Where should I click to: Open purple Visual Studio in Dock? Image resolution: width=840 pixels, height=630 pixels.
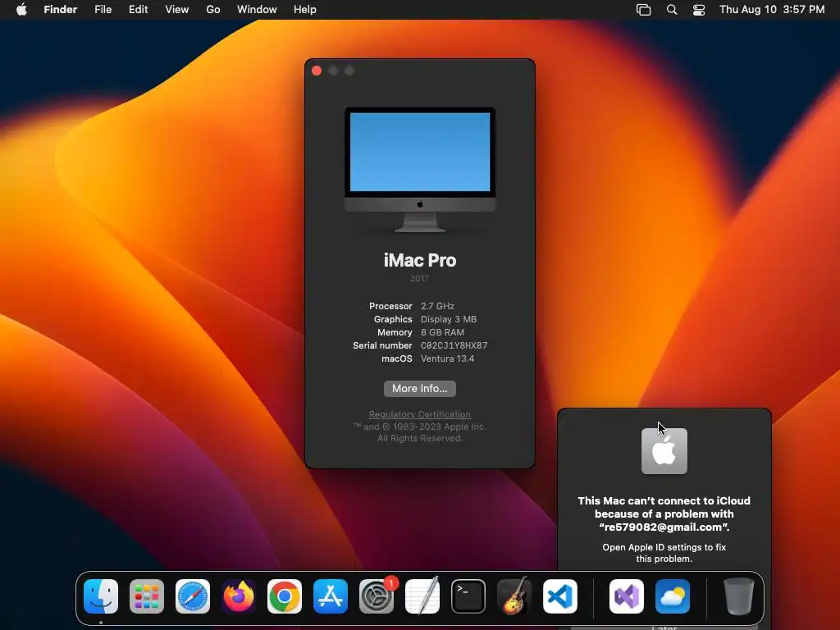click(x=627, y=596)
